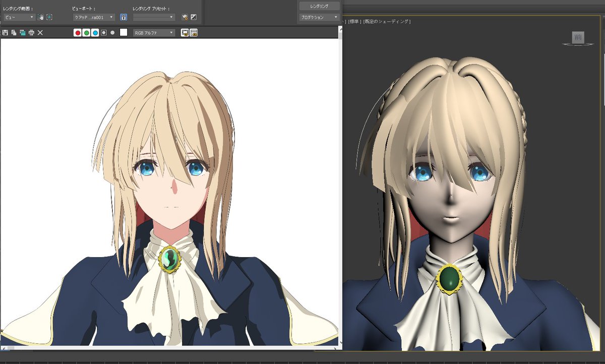Viewport: 605px width, 364px height.
Task: Print the rendered image
Action: pyautogui.click(x=31, y=32)
